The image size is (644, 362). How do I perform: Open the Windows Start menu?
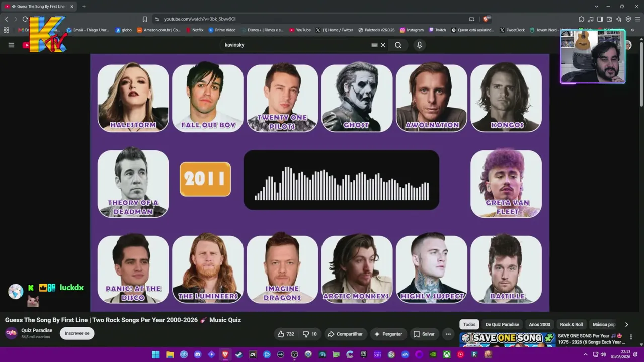(156, 354)
